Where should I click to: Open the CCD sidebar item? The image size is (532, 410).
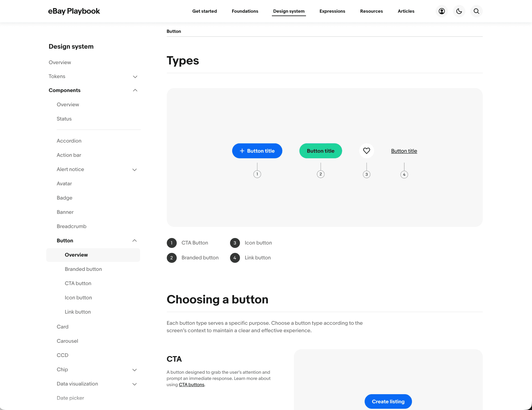(63, 355)
